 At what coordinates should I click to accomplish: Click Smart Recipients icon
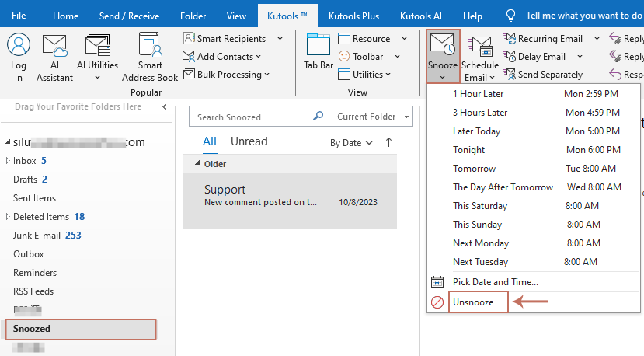[x=189, y=38]
